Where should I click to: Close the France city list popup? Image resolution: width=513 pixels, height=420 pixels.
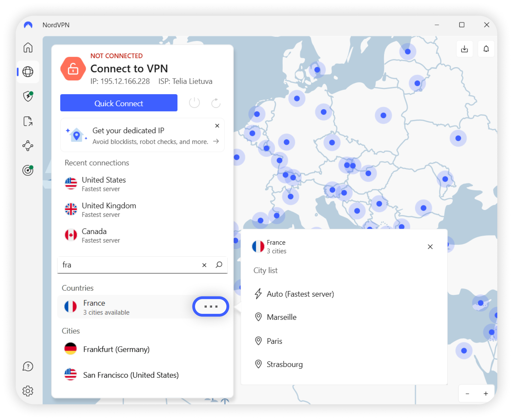[x=430, y=246]
